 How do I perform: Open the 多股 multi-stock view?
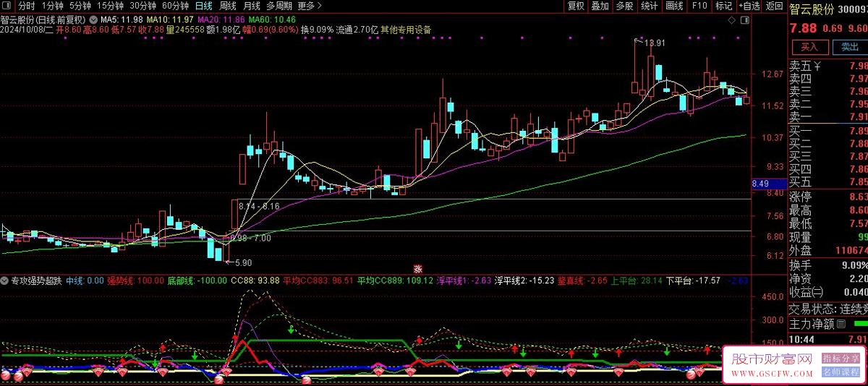point(624,6)
